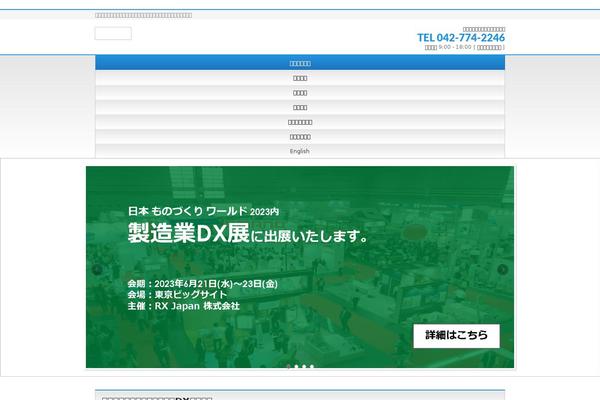Click phone number TEL 042-774-2246
This screenshot has width=600, height=400.
click(461, 38)
